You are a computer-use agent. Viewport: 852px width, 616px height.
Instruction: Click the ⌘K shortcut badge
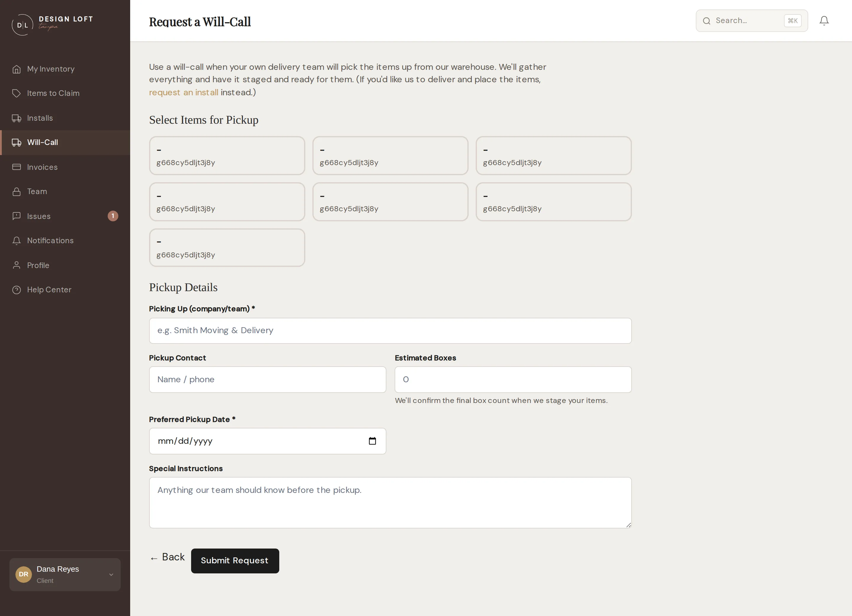coord(793,21)
